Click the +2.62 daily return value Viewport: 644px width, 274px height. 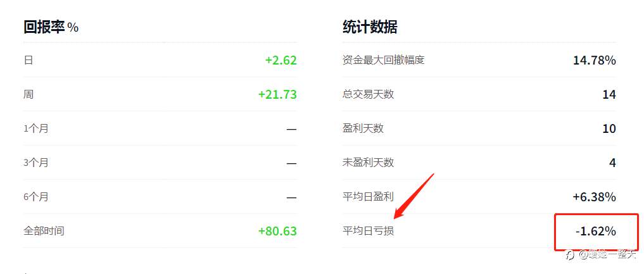281,60
